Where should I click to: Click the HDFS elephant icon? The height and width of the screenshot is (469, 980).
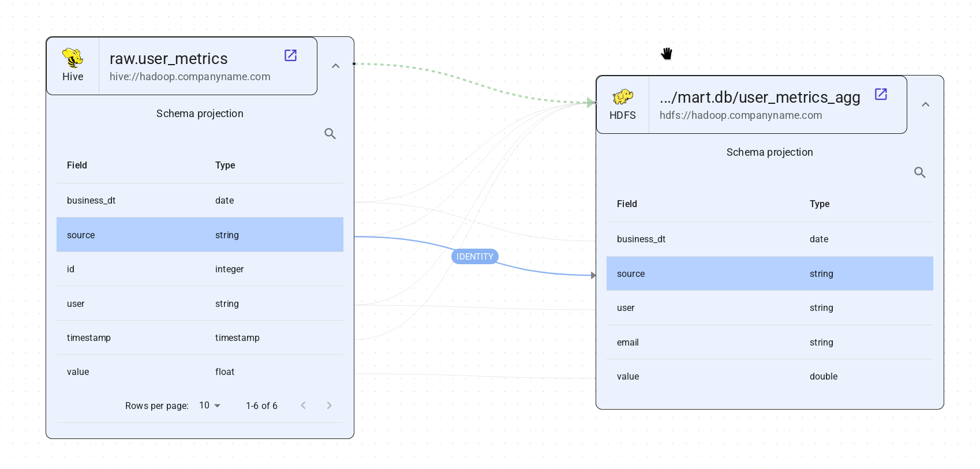(622, 96)
